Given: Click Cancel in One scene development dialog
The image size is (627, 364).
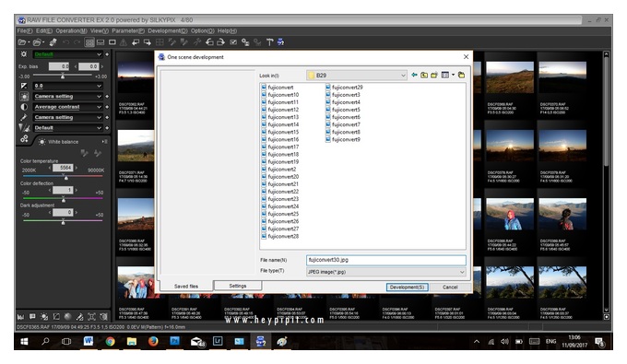Looking at the screenshot, I should click(450, 287).
